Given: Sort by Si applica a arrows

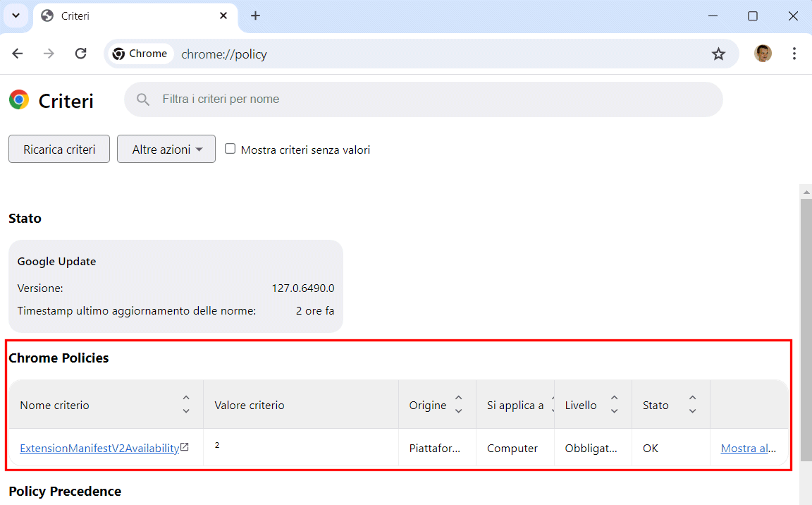Looking at the screenshot, I should (553, 405).
